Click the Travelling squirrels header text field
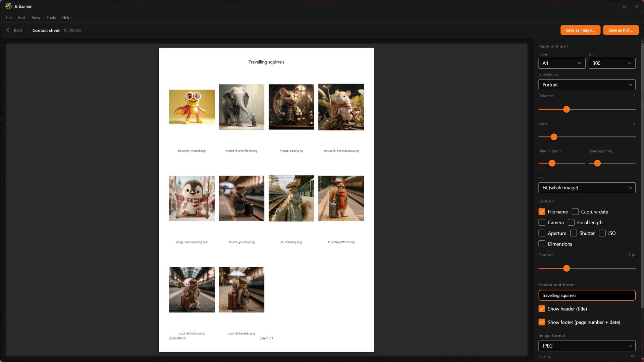 click(x=587, y=295)
